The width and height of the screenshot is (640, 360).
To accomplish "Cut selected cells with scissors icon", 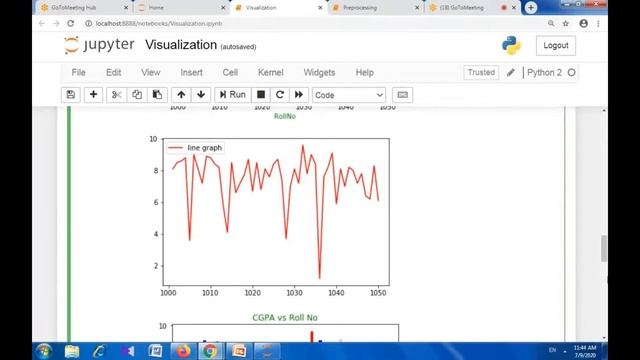I will tap(116, 95).
